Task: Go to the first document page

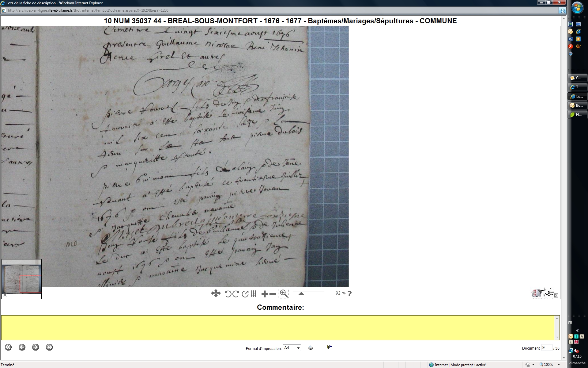Action: 8,347
